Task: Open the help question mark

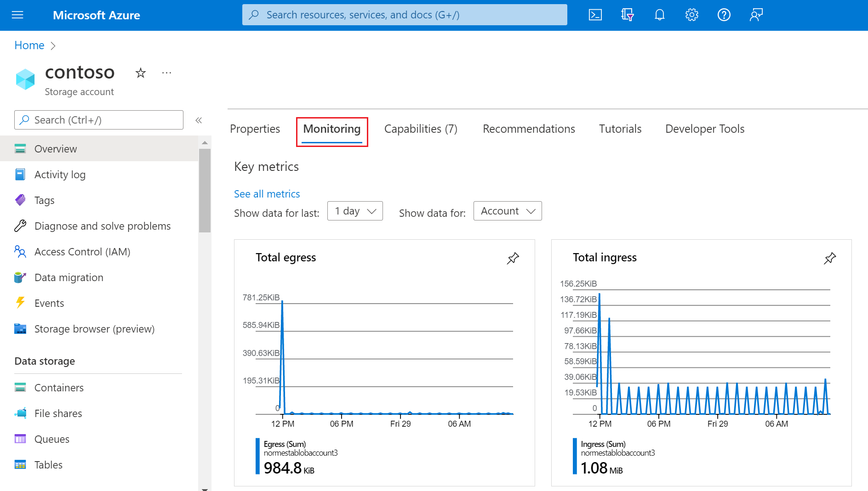Action: tap(724, 15)
